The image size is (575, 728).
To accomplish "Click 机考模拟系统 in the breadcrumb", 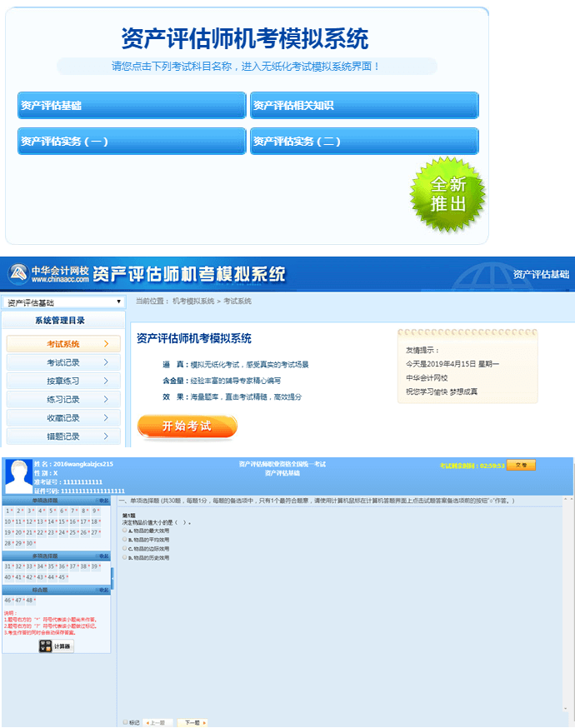I will 193,301.
